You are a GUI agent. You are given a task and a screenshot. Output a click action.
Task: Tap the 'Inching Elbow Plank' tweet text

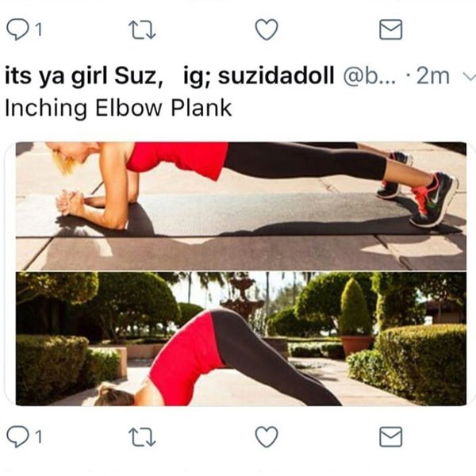118,108
